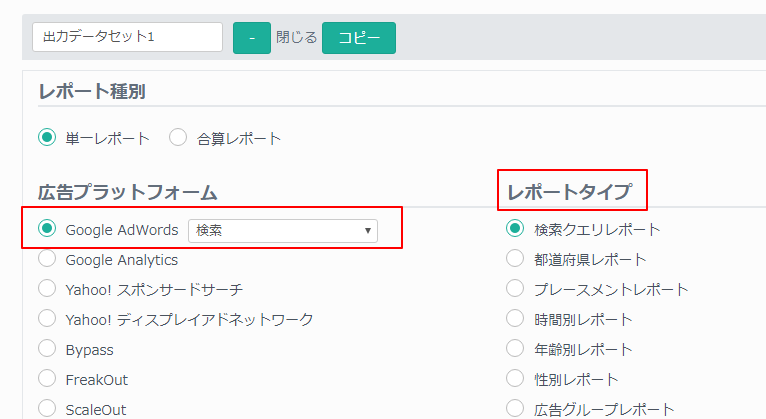This screenshot has width=766, height=419.
Task: Pick the Bypass advertising platform
Action: click(x=47, y=349)
